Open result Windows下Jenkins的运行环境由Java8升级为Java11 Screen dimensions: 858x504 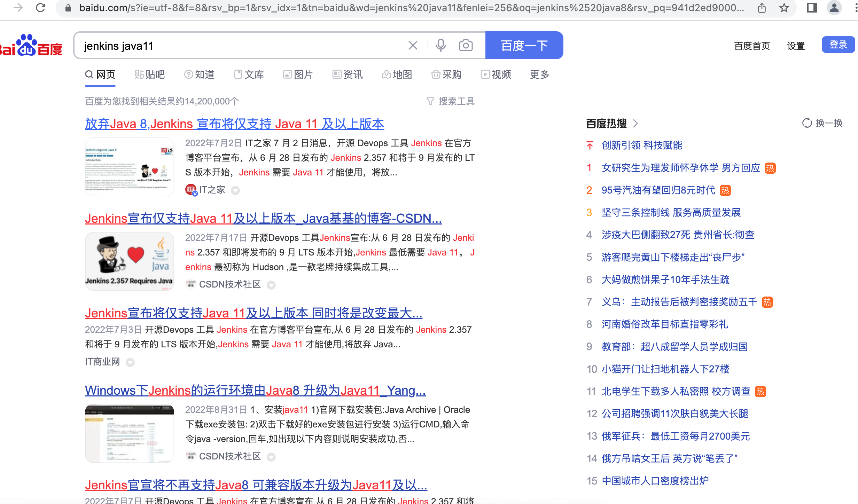point(255,391)
